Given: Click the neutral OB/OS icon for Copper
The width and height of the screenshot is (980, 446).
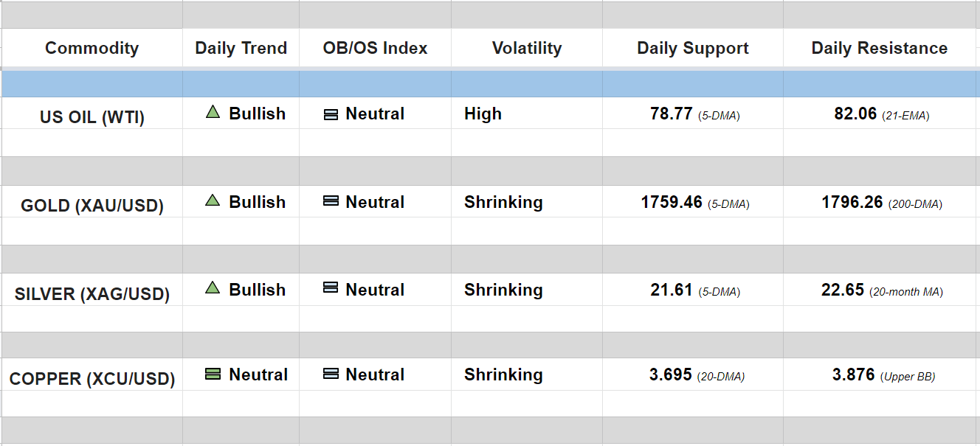Looking at the screenshot, I should point(331,374).
